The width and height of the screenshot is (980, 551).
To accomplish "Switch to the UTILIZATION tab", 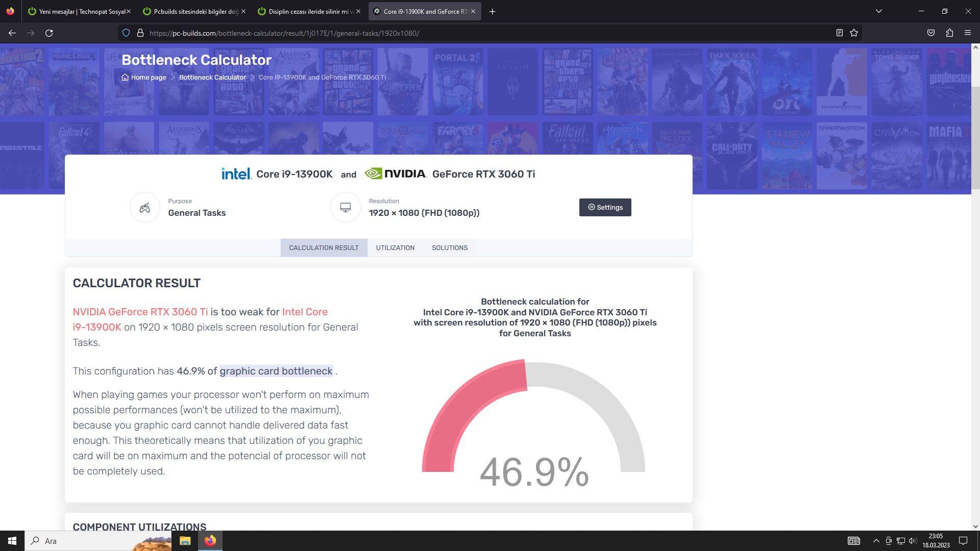I will click(395, 248).
